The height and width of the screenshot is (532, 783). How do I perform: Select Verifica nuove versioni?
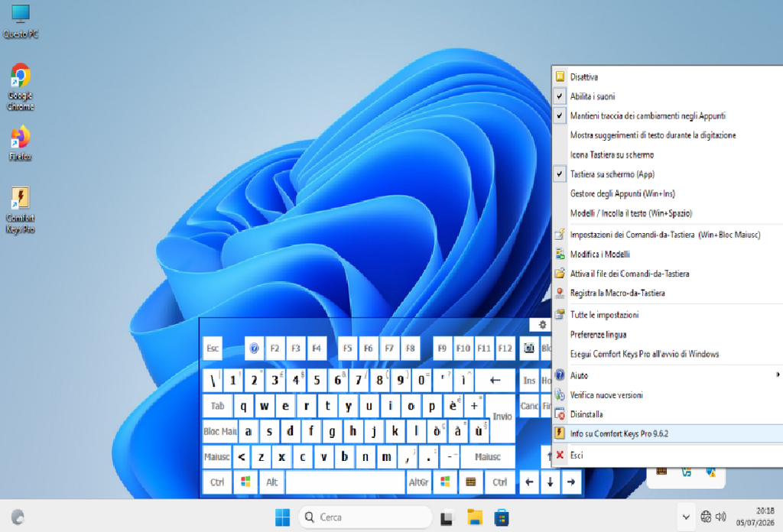pyautogui.click(x=668, y=394)
